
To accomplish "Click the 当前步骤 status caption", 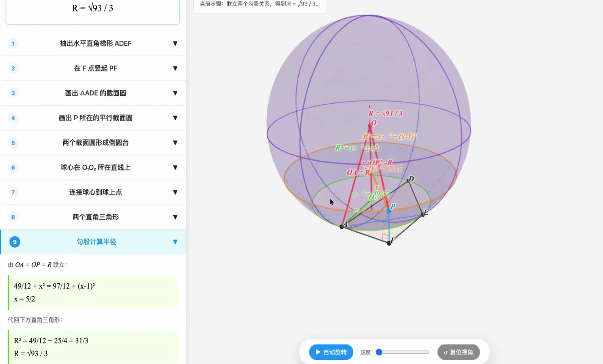I will [x=260, y=4].
